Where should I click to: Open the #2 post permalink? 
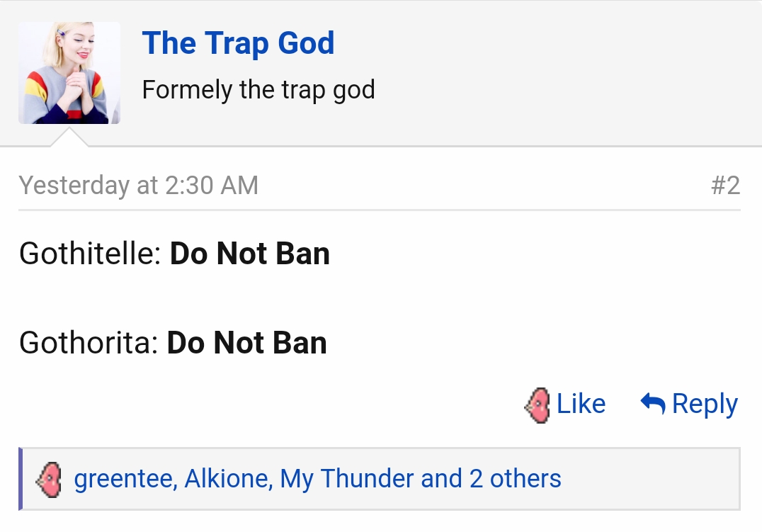pos(726,186)
